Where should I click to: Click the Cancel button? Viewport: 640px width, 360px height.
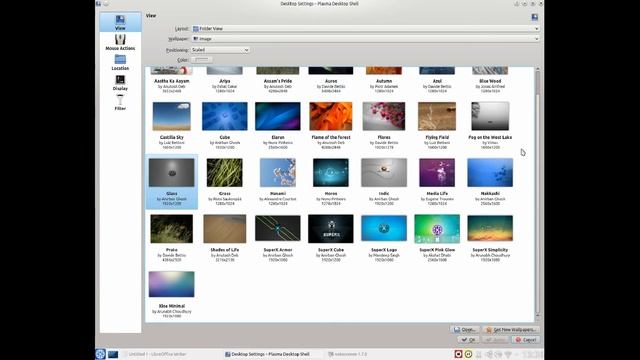(525, 340)
